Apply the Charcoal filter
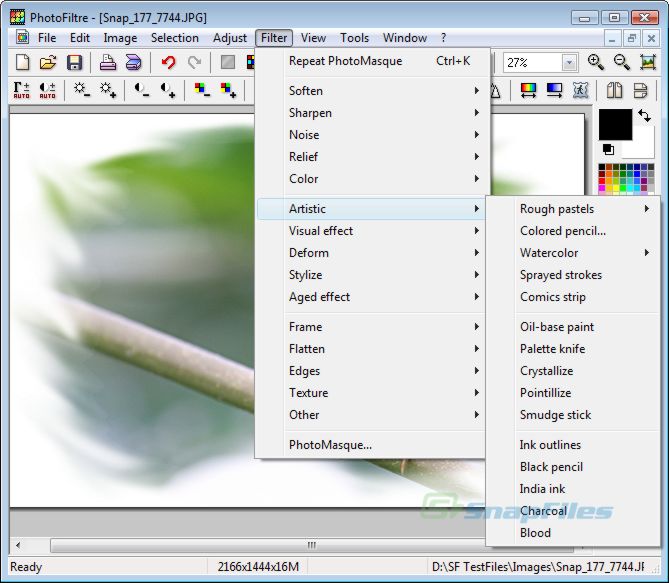The image size is (669, 583). pyautogui.click(x=573, y=511)
